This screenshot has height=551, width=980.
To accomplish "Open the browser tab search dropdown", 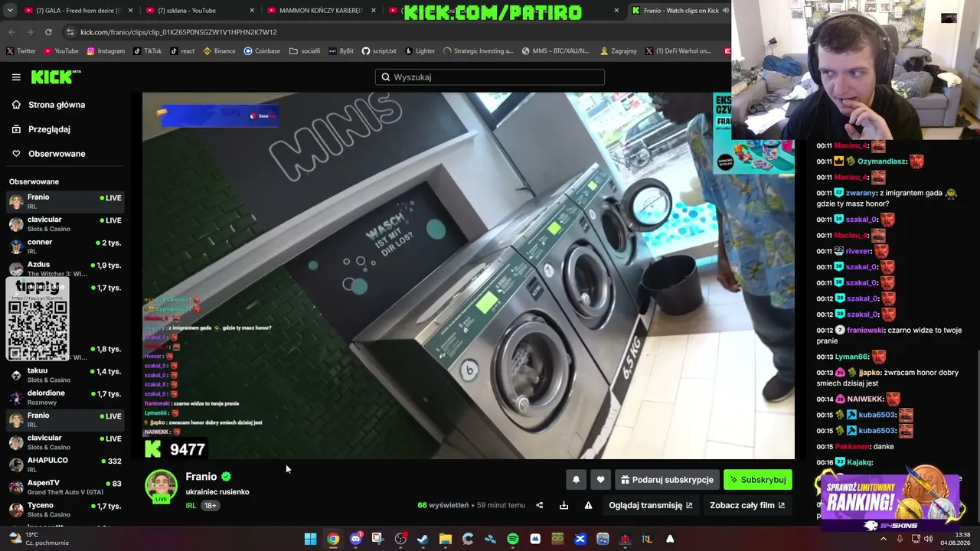I will (x=10, y=11).
